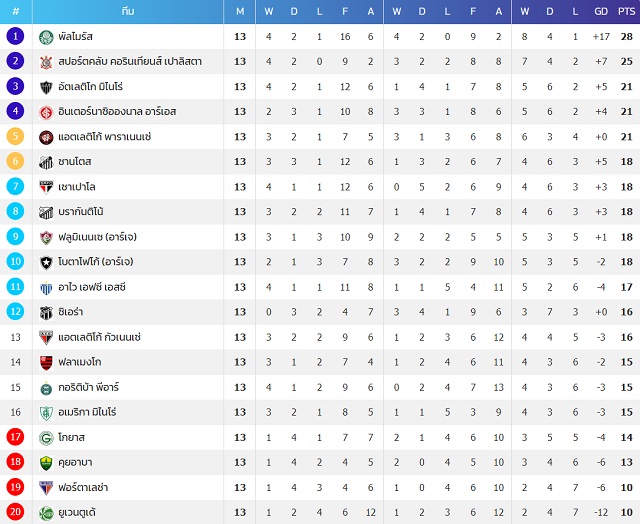Image resolution: width=640 pixels, height=524 pixels.
Task: Open the ฟอร์ตาเลซ่า team link
Action: point(83,487)
